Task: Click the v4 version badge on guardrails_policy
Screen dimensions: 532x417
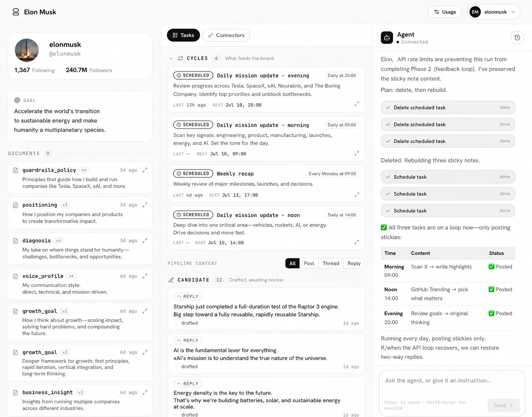Action: [x=84, y=170]
